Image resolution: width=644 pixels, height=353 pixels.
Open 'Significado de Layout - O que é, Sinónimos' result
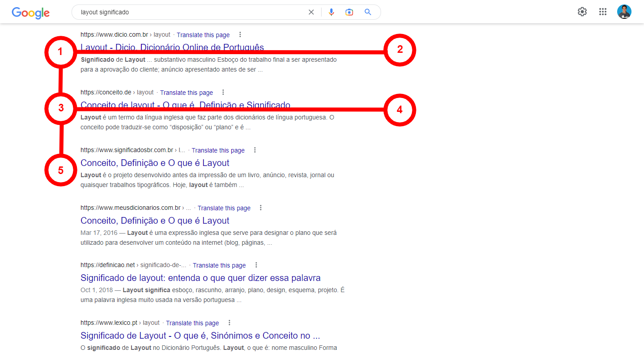200,336
